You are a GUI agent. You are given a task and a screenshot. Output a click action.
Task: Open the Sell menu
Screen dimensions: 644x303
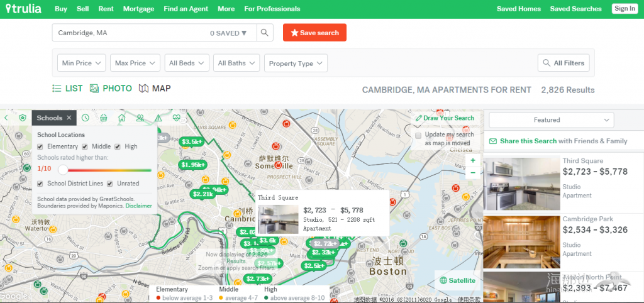(x=82, y=9)
